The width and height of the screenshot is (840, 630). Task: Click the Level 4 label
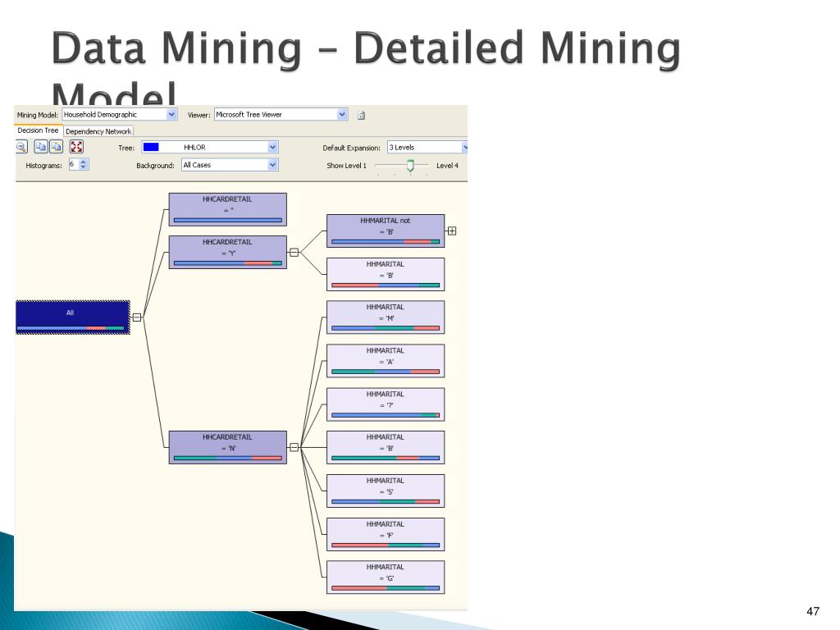coord(447,166)
